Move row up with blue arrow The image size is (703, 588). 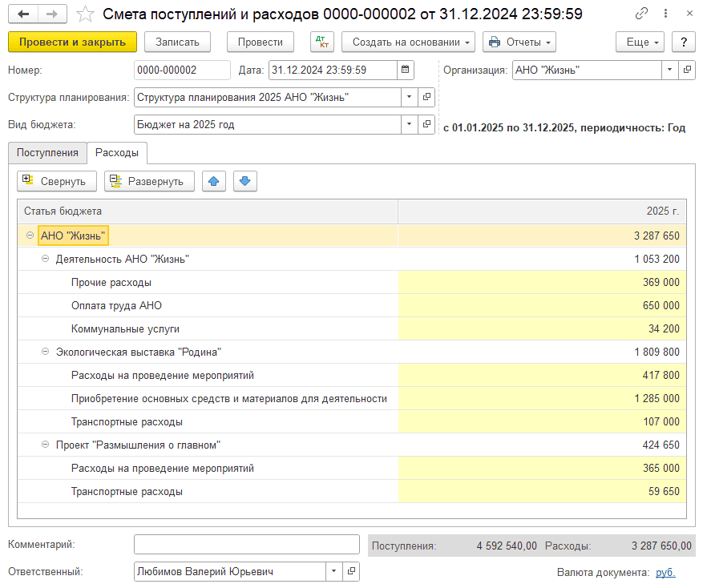coord(213,181)
